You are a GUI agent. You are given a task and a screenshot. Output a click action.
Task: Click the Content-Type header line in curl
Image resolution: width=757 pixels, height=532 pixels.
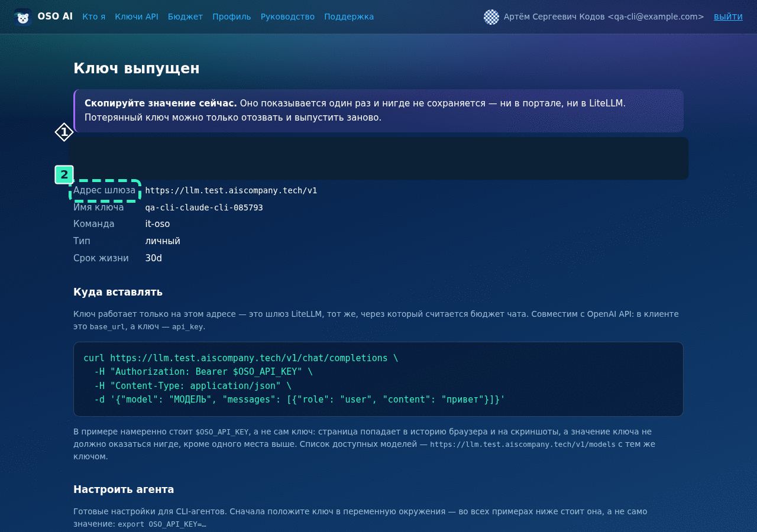[x=193, y=386]
